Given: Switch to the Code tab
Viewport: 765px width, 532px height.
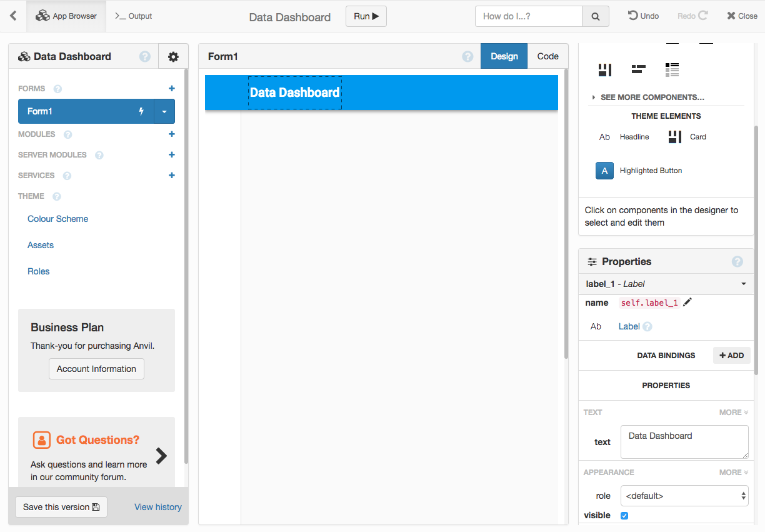Looking at the screenshot, I should tap(547, 56).
